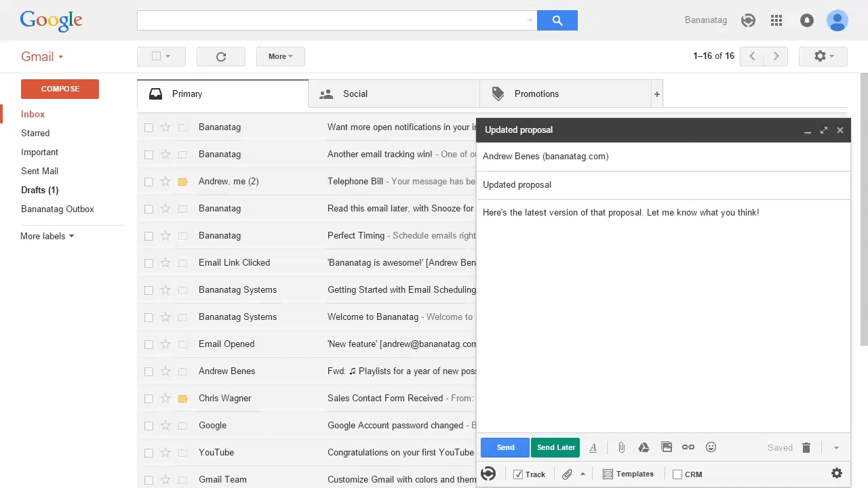Insert files using Google Drive

point(644,447)
